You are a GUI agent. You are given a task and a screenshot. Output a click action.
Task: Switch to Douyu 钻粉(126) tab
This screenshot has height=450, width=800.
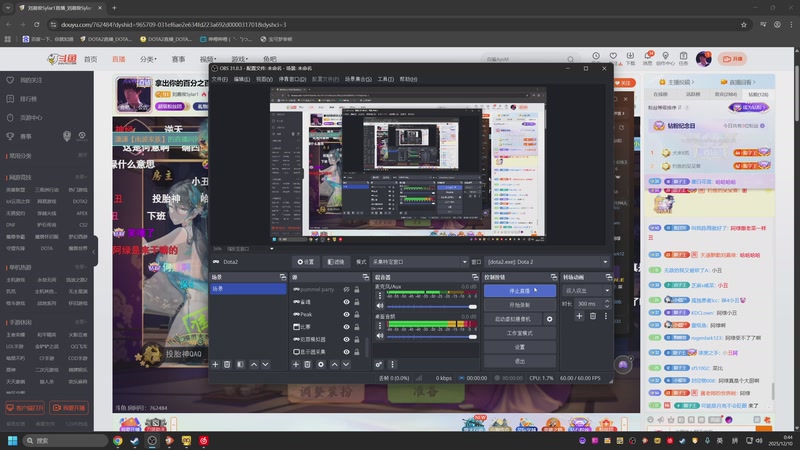(x=758, y=94)
